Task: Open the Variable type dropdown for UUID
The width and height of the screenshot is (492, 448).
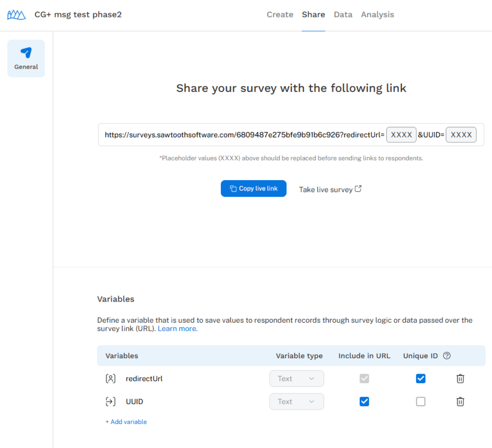Action: point(296,401)
